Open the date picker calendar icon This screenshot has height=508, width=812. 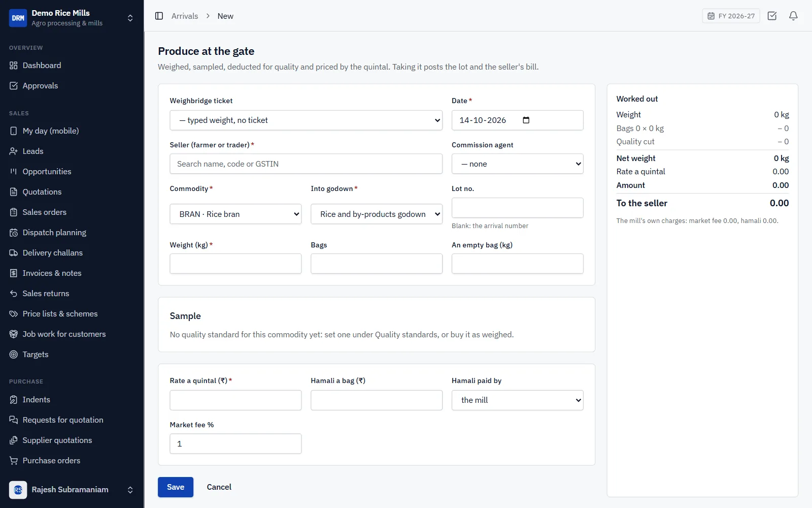click(526, 120)
